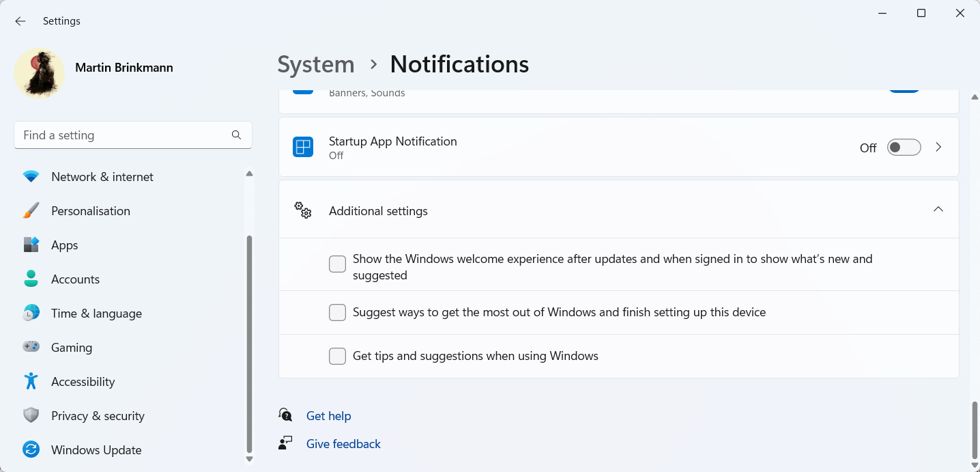Screen dimensions: 980x472
Task: Select the Accounts icon
Action: click(x=31, y=279)
